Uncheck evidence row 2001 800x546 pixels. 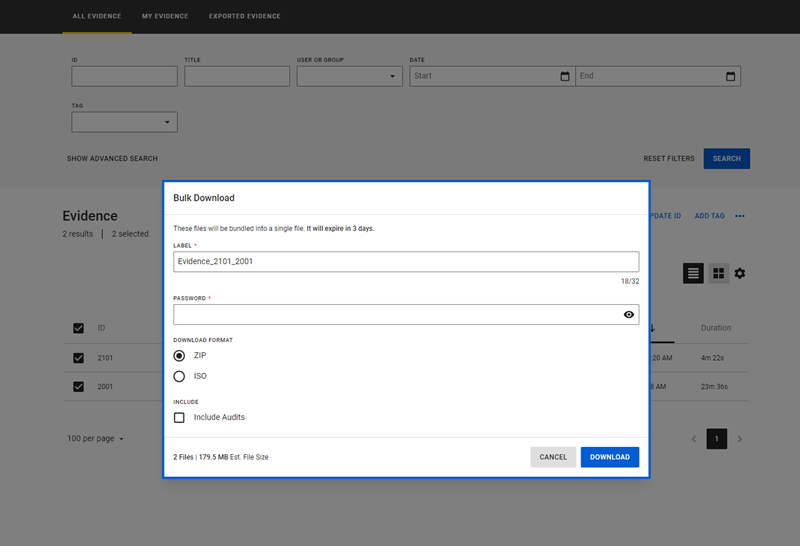(x=78, y=386)
